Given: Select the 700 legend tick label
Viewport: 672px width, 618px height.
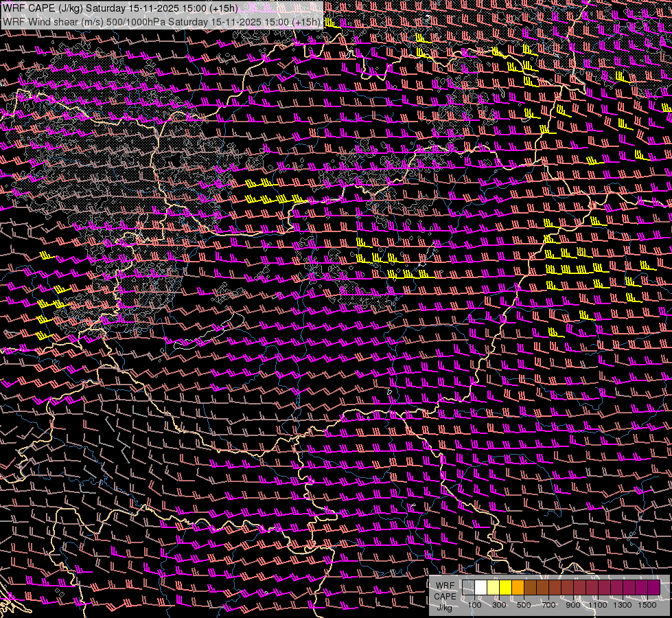Looking at the screenshot, I should point(548,605).
